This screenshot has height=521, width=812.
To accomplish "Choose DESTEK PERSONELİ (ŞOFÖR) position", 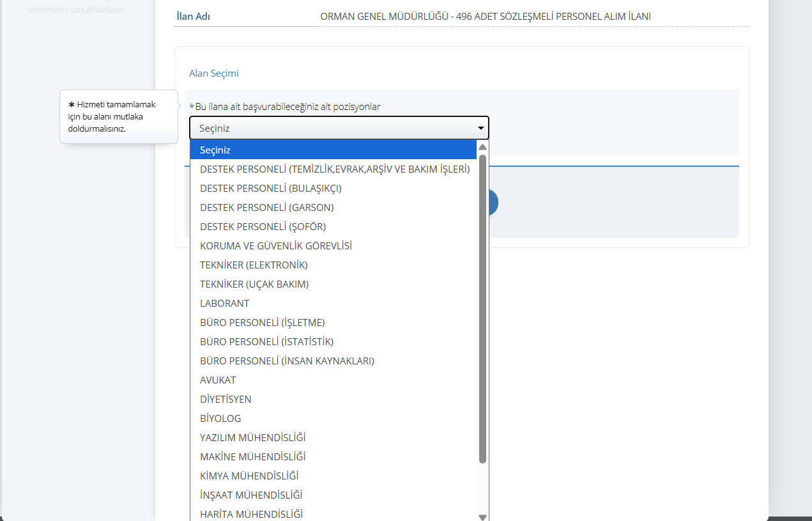I will click(x=263, y=226).
